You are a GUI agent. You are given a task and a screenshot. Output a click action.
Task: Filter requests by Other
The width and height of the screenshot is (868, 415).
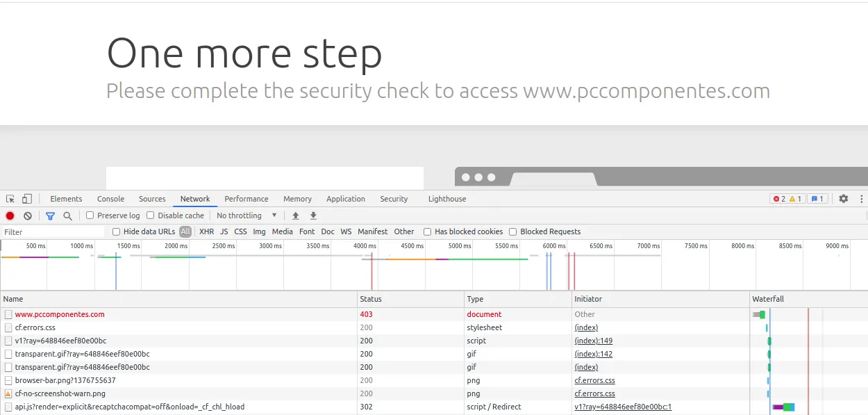tap(404, 231)
